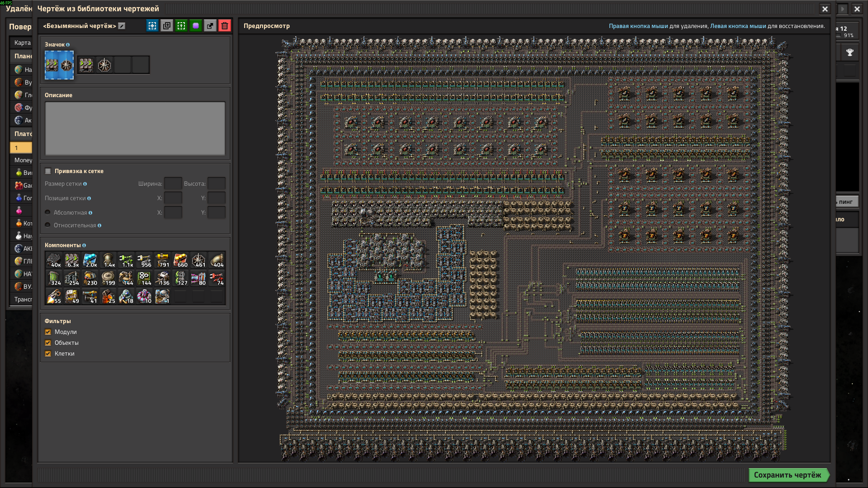Image resolution: width=868 pixels, height=488 pixels.
Task: Uncheck the Модули filter checkbox
Action: tap(48, 332)
